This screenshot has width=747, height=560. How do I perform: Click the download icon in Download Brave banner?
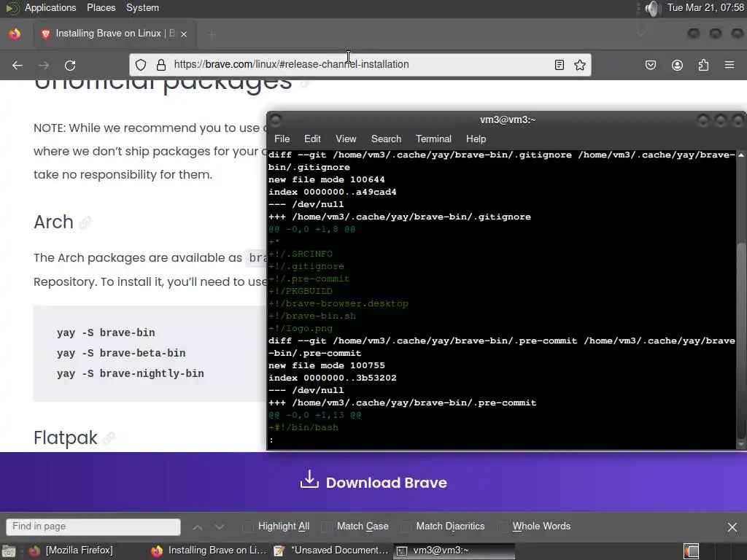click(x=309, y=480)
